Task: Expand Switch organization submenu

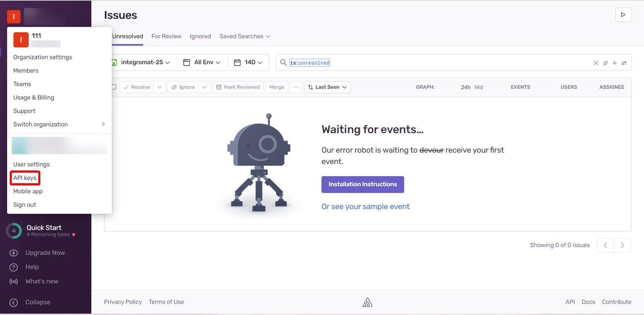Action: click(x=59, y=124)
